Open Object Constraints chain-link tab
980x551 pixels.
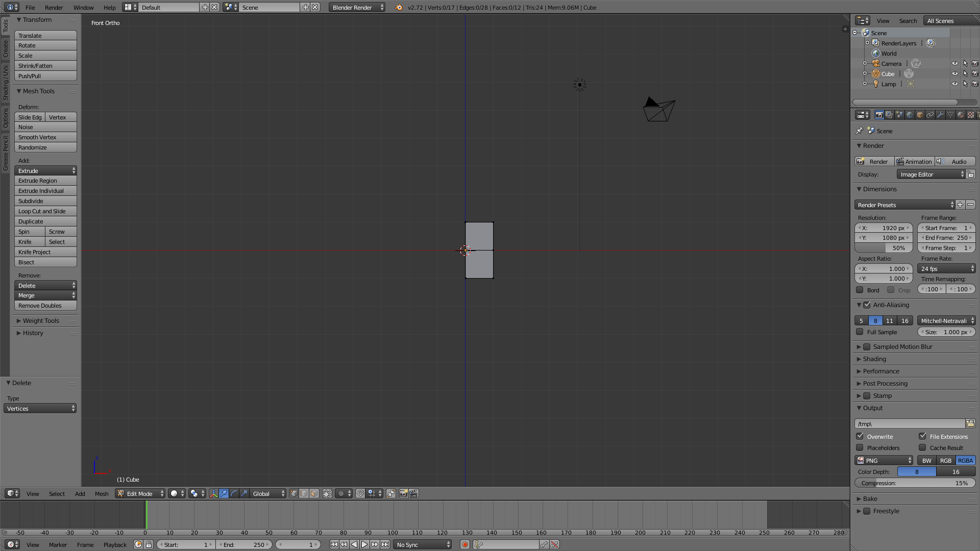tap(930, 115)
